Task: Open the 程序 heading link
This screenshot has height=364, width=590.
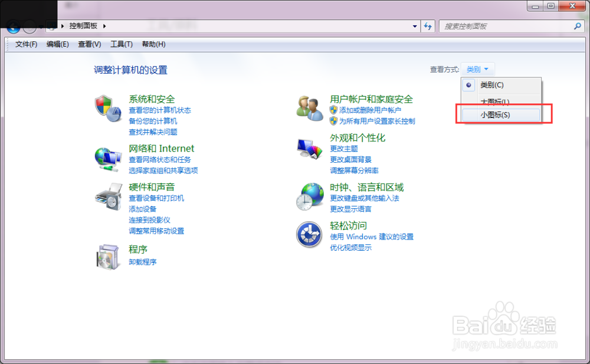Action: (138, 249)
